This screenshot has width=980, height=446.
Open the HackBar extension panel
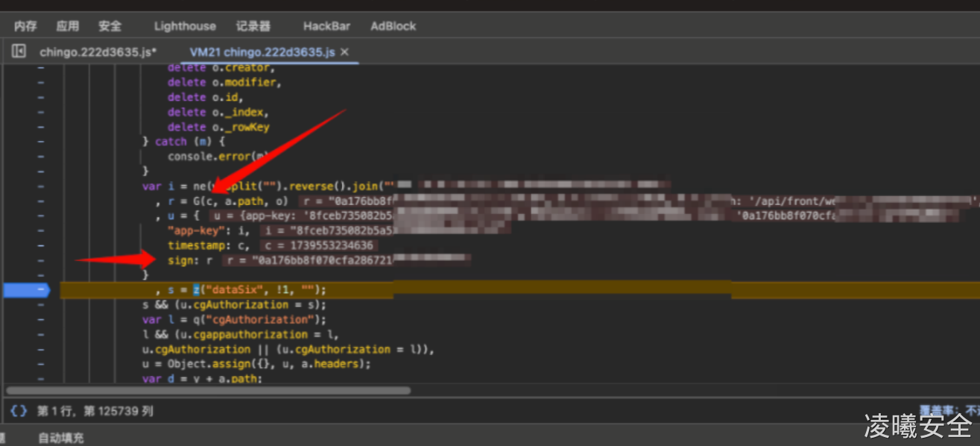326,26
